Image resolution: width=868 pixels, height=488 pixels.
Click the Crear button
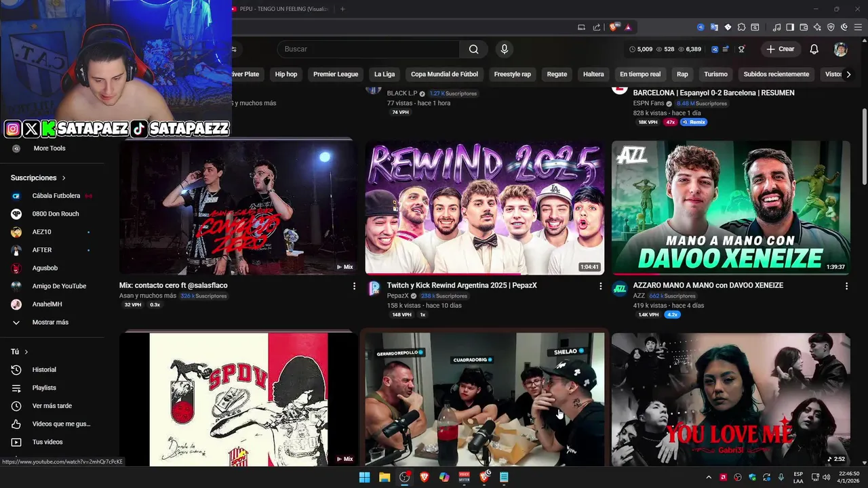coord(780,49)
